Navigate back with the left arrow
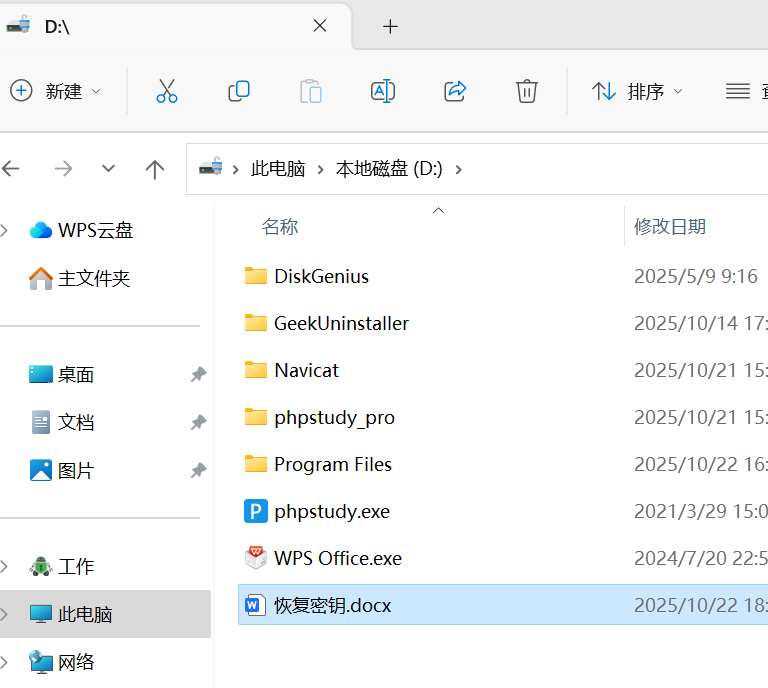Screen dimensions: 768x688 coord(12,170)
